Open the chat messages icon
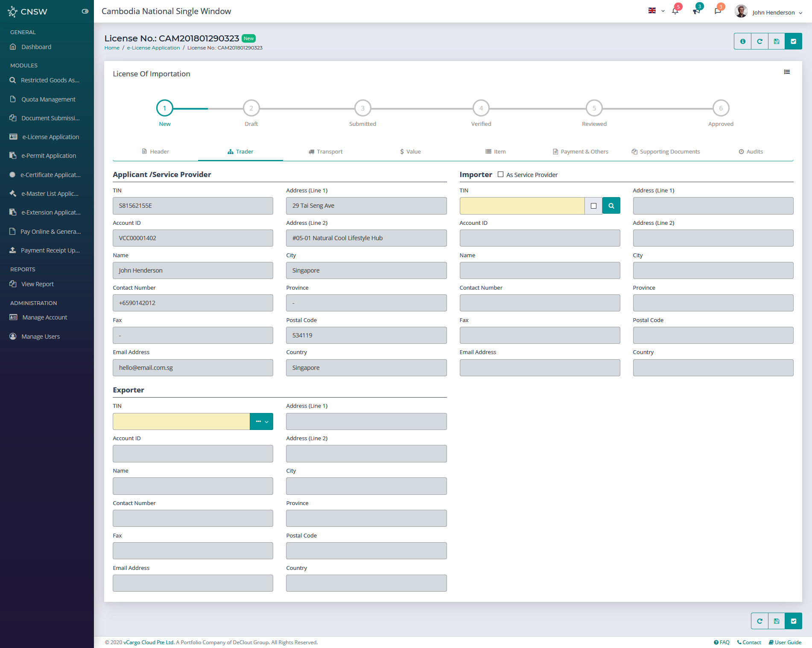812x648 pixels. point(718,12)
